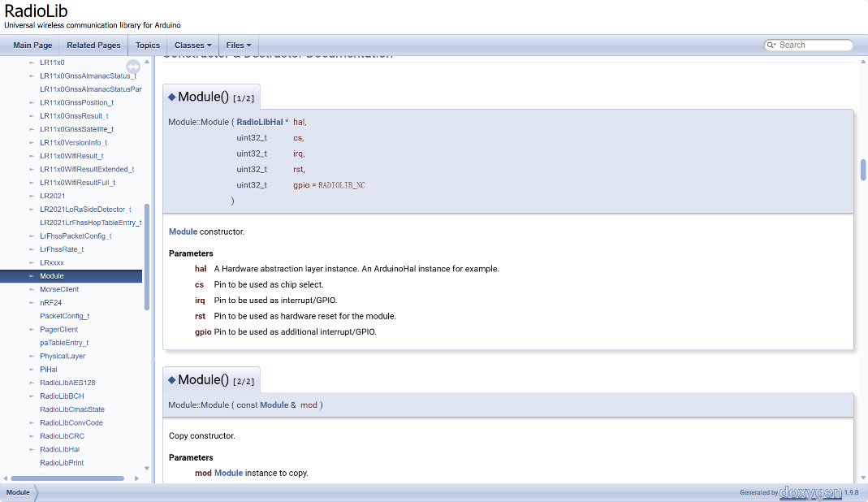Image resolution: width=868 pixels, height=502 pixels.
Task: Click the sidebar scroll left arrow
Action: coord(6,478)
